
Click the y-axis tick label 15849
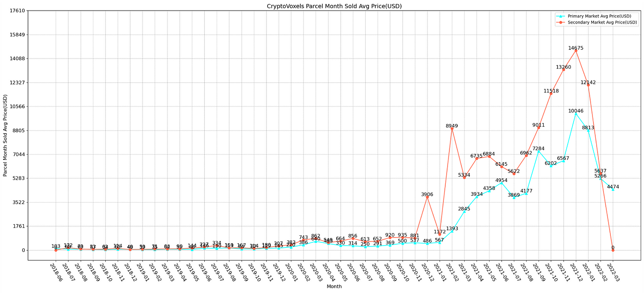click(x=17, y=35)
